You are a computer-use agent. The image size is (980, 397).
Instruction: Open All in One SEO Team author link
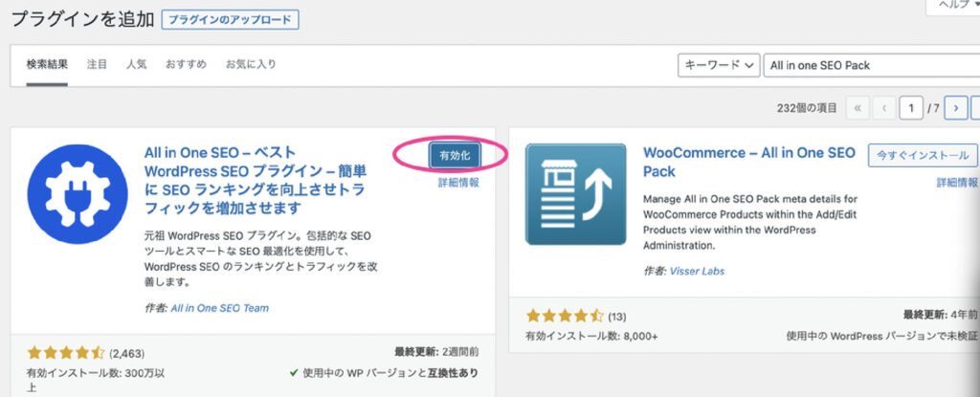tap(219, 308)
